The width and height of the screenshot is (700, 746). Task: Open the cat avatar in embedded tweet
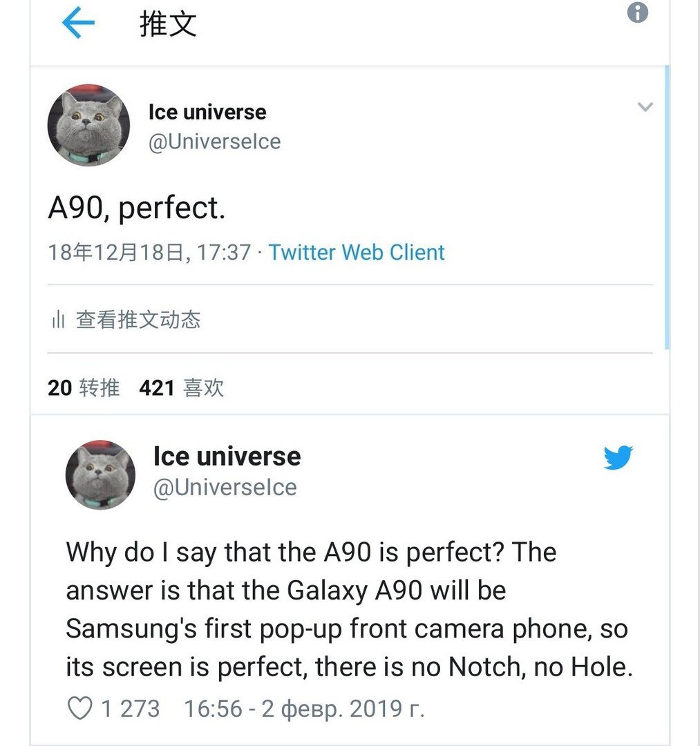(100, 475)
